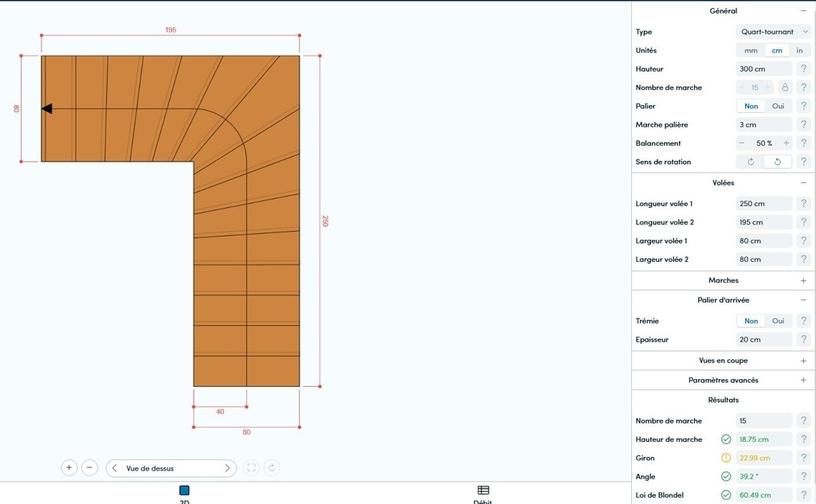Viewport: 816px width, 504px height.
Task: Set Trémie to Non
Action: pos(751,321)
